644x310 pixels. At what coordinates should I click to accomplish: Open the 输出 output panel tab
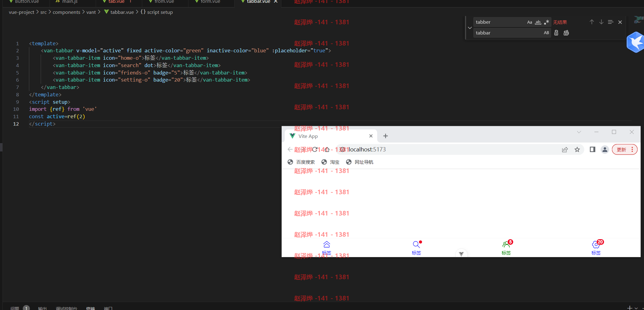click(x=42, y=308)
